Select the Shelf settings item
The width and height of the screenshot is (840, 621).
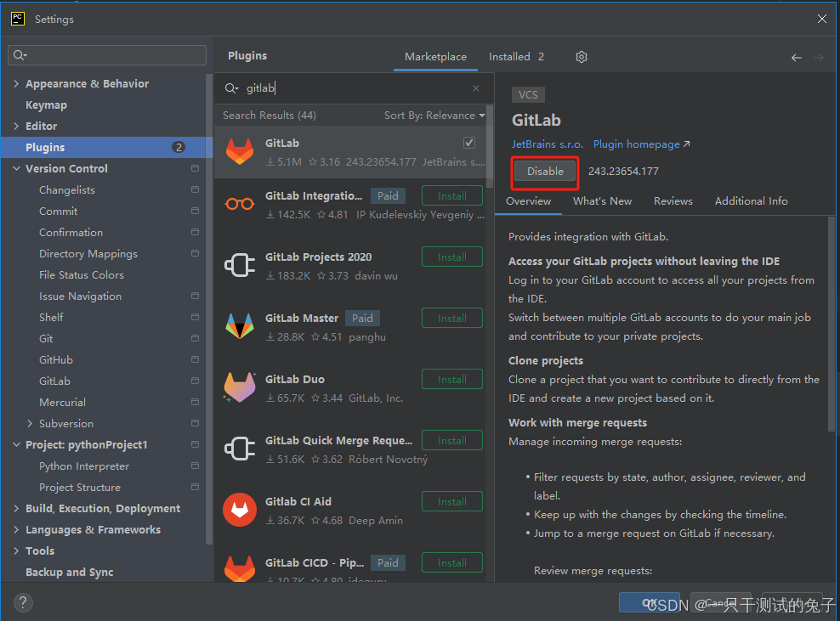point(51,317)
